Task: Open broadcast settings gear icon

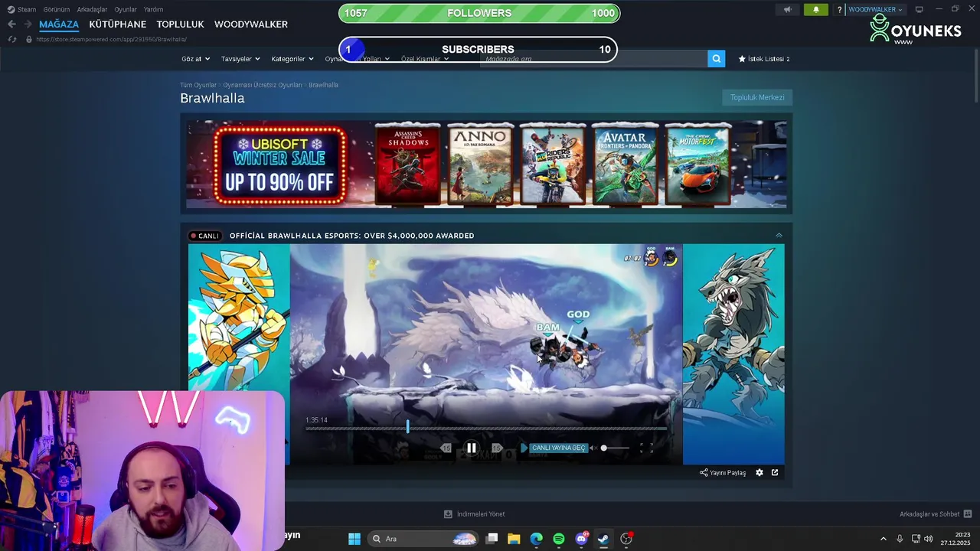Action: click(x=759, y=472)
